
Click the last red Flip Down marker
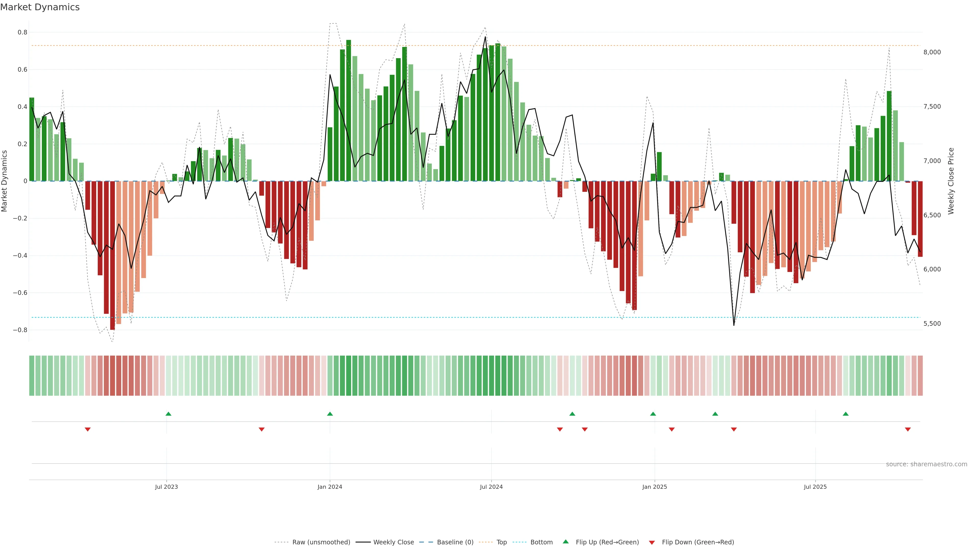coord(908,429)
